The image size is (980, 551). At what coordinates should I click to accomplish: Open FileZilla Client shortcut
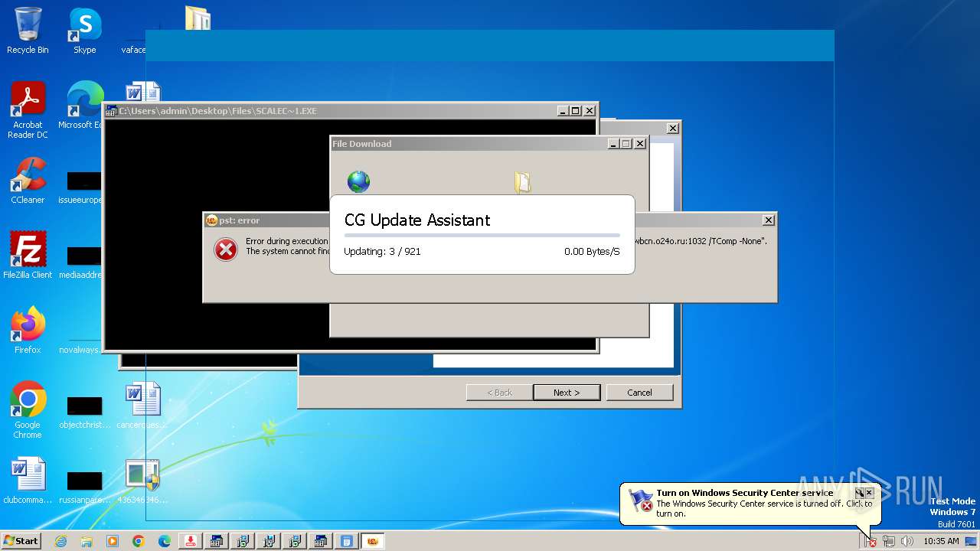[28, 255]
